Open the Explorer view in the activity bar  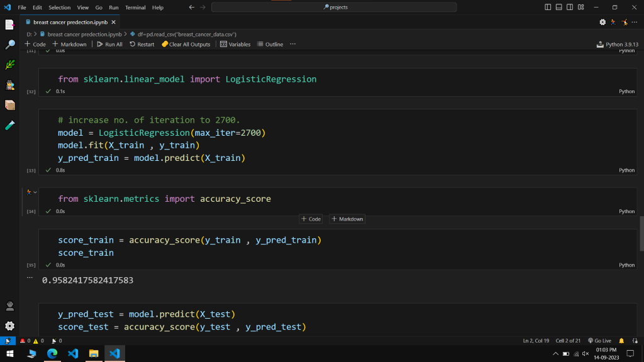pyautogui.click(x=10, y=25)
